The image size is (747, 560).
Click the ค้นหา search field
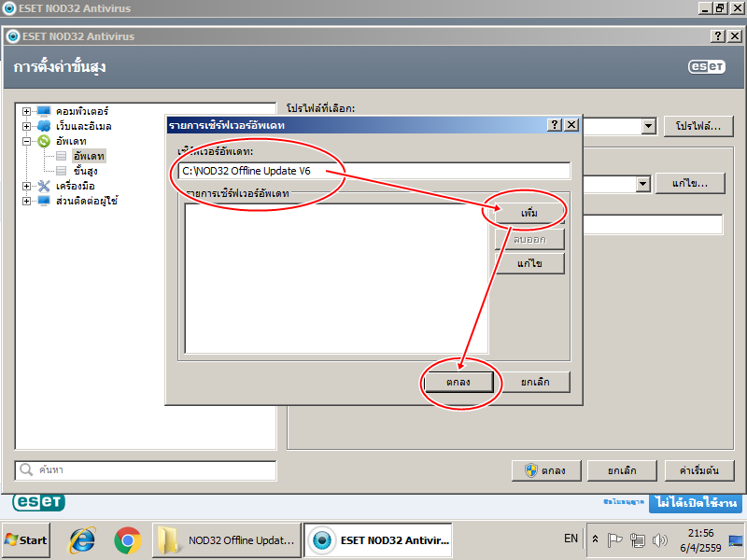click(x=146, y=470)
